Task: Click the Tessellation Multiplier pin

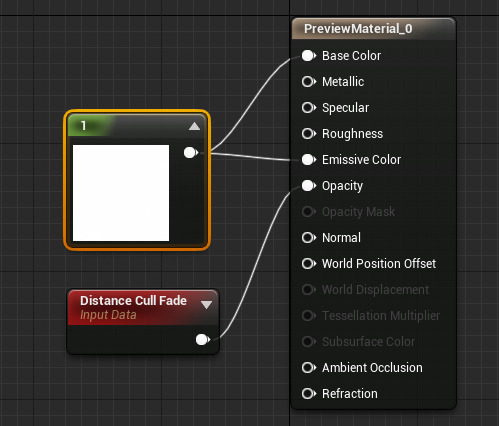Action: [309, 316]
